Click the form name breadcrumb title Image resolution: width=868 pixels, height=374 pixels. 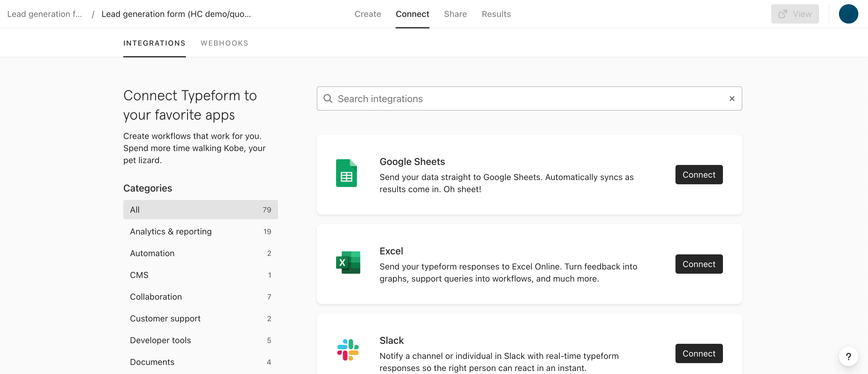coord(176,14)
